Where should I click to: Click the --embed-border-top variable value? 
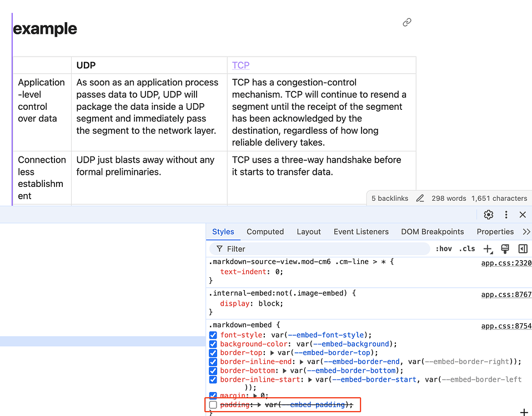pyautogui.click(x=332, y=353)
